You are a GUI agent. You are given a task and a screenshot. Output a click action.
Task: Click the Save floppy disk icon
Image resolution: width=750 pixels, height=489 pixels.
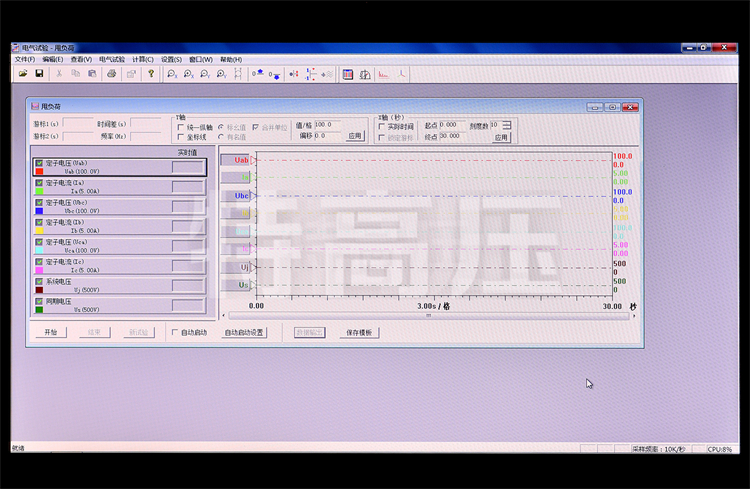point(39,74)
